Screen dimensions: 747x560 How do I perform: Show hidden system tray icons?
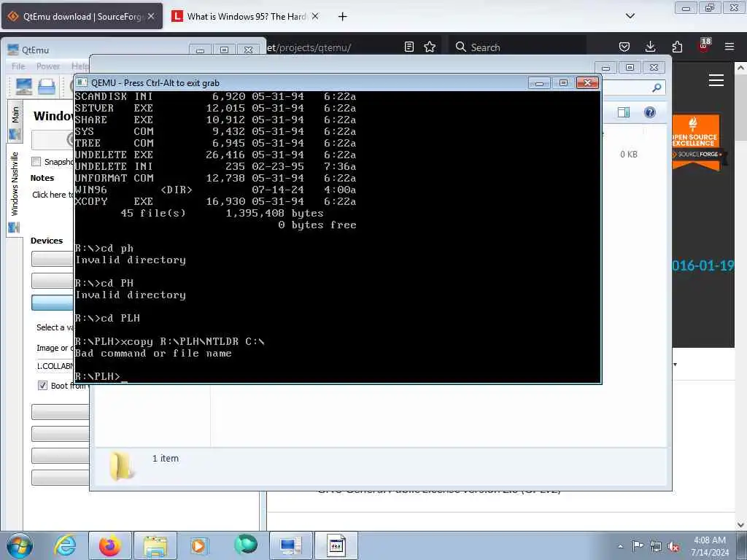[620, 546]
